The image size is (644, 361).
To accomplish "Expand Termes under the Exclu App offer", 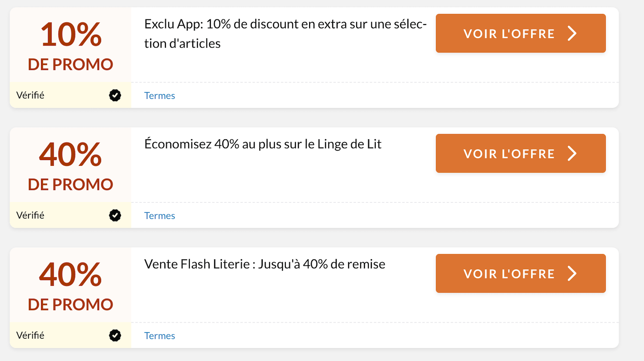I will pos(159,96).
